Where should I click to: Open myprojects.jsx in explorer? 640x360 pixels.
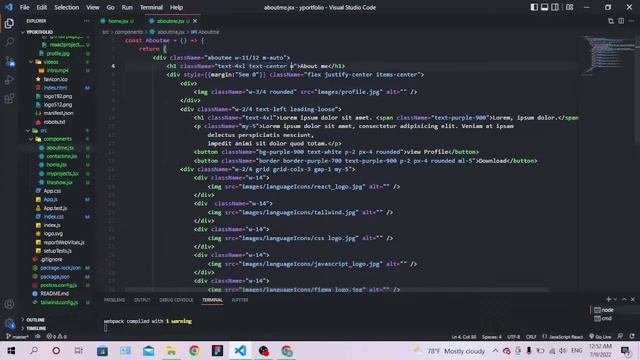pyautogui.click(x=62, y=173)
